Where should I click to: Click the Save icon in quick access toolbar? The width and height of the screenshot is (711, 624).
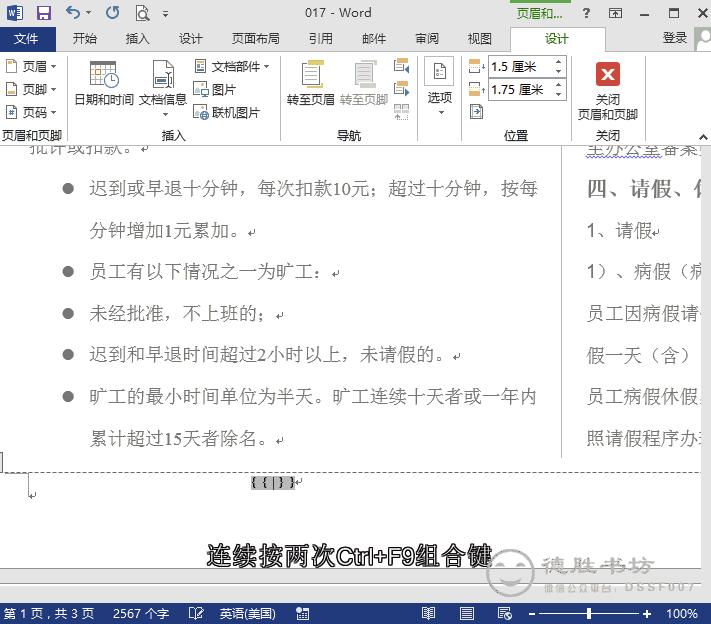pyautogui.click(x=44, y=13)
